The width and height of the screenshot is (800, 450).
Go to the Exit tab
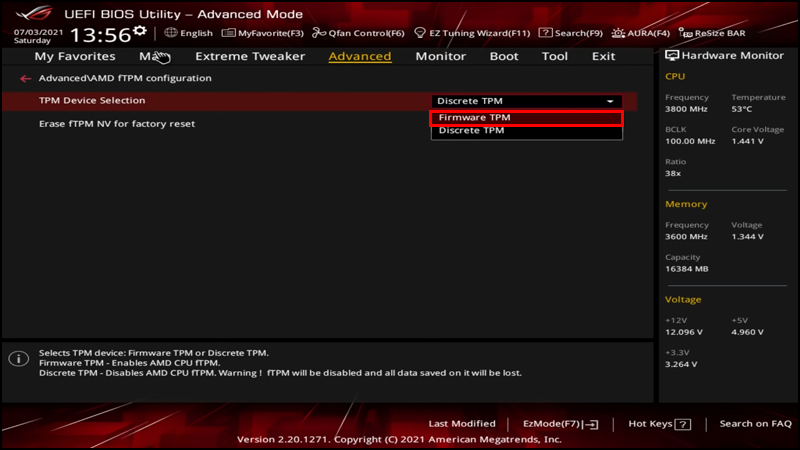604,56
